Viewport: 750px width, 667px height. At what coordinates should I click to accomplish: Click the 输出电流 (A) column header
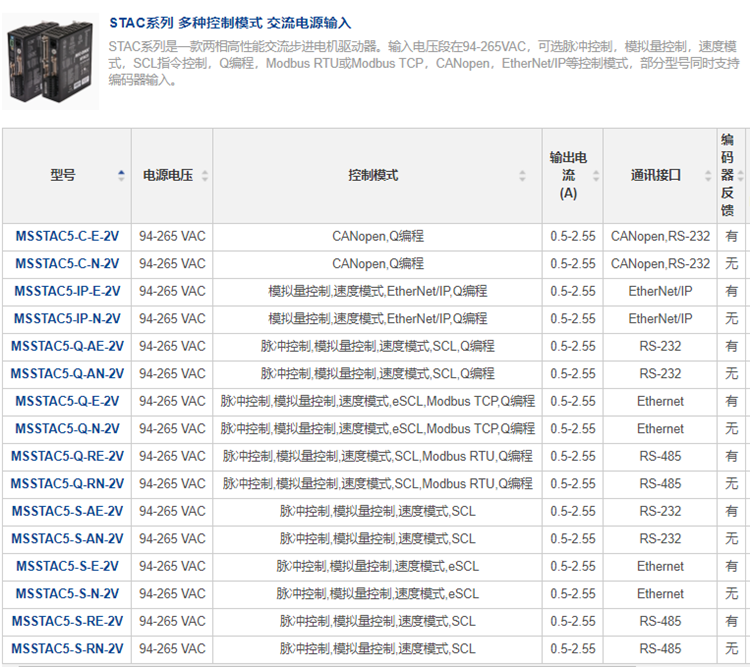tap(573, 176)
